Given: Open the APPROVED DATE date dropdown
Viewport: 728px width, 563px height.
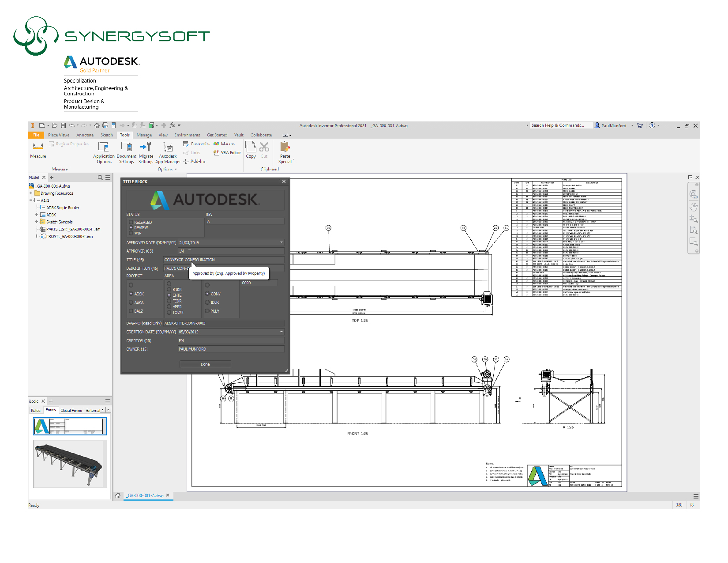Looking at the screenshot, I should pos(281,242).
